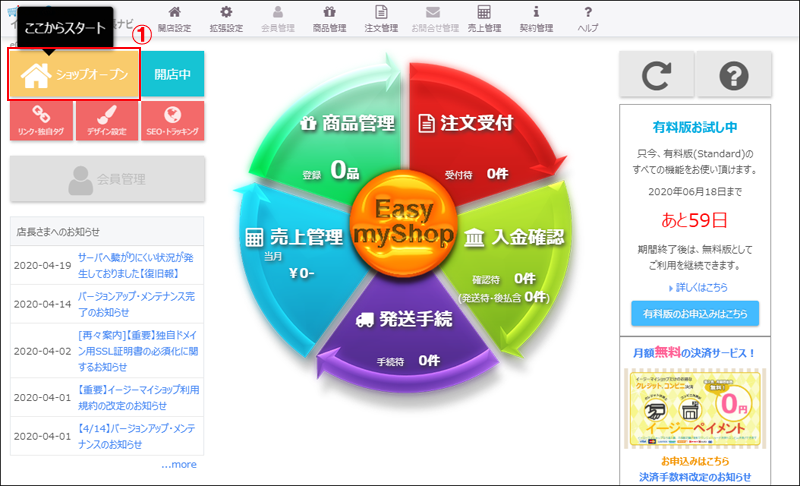Click the 2020-04-19 notice date
Image resolution: width=800 pixels, height=486 pixels.
click(42, 265)
